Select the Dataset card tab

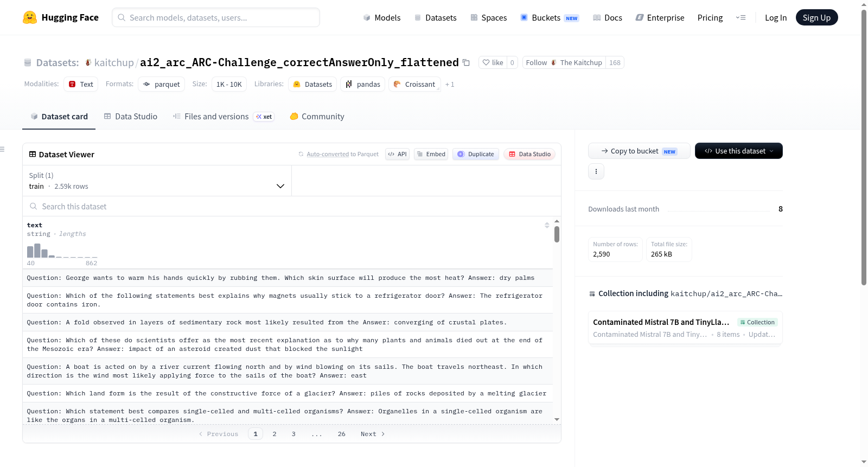59,116
